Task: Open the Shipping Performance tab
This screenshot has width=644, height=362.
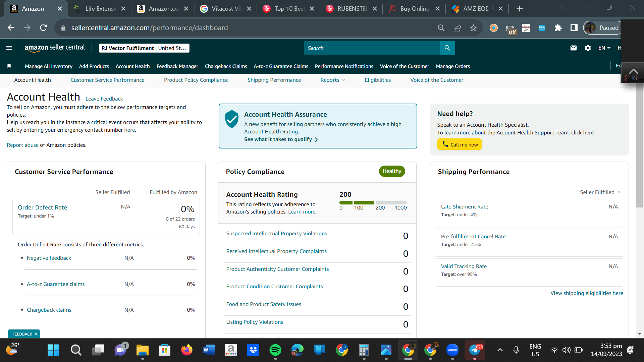Action: tap(274, 80)
